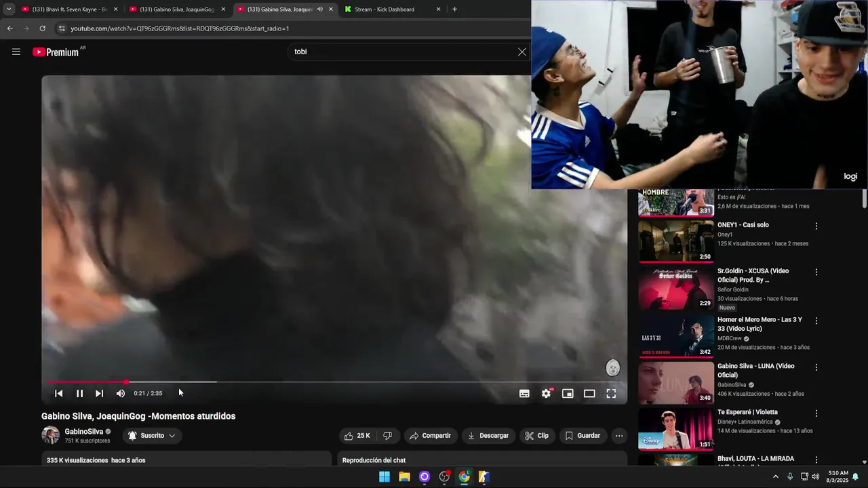Open GabinoSilva channel avatar
This screenshot has width=868, height=488.
point(50,435)
